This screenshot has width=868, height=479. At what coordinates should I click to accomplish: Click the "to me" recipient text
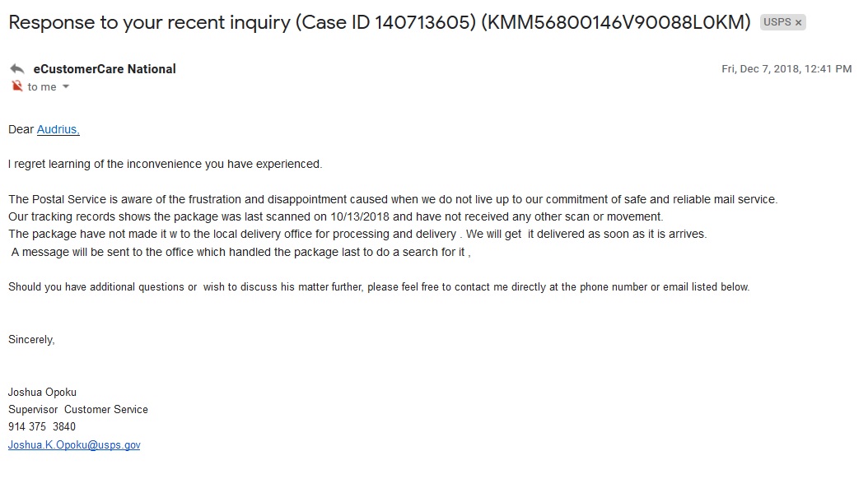[42, 87]
